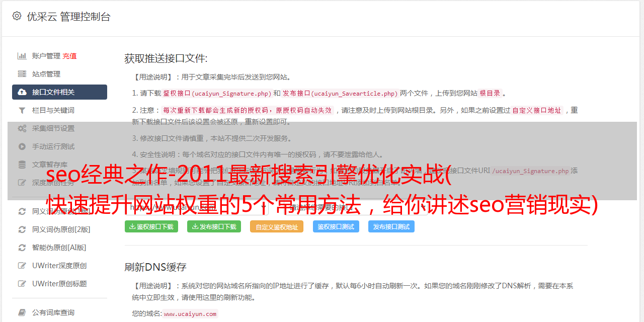644x322 pixels.
Task: Click the www.ucaiyun.com domain label
Action: 190,314
